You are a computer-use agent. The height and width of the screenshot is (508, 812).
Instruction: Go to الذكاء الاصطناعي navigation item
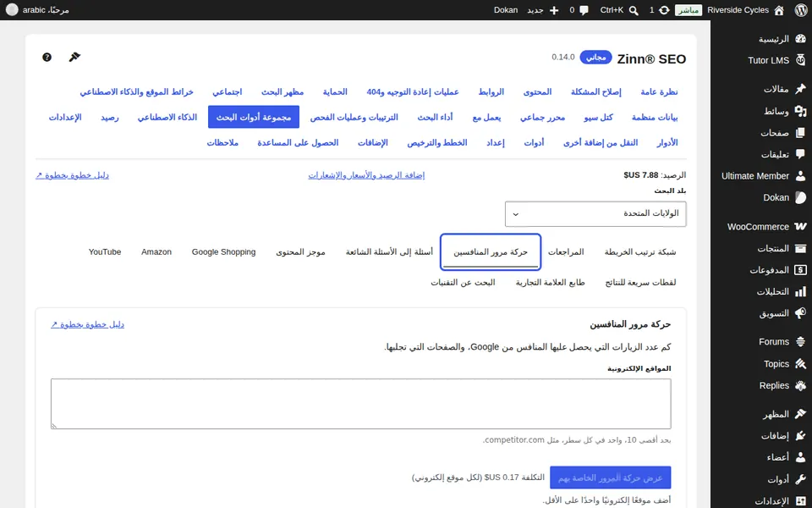[x=167, y=117]
